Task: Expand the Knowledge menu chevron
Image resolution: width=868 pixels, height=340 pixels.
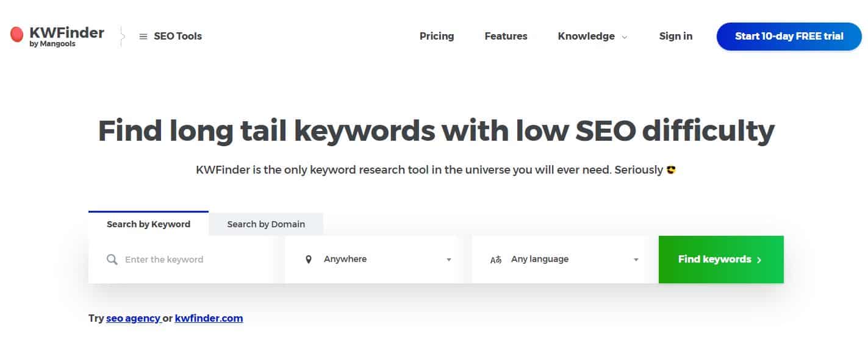Action: click(x=625, y=37)
